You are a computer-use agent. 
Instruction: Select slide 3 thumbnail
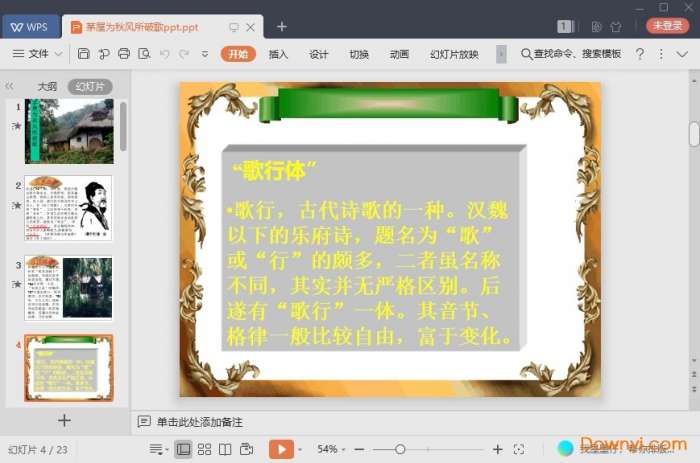(x=68, y=288)
